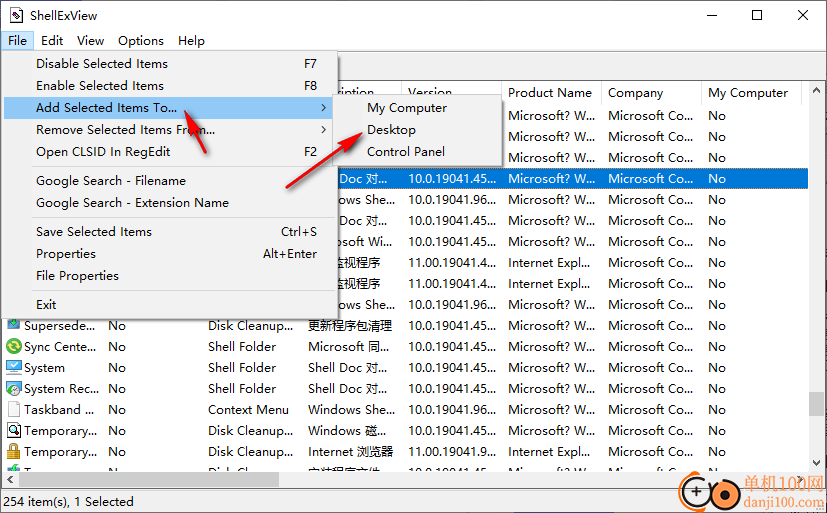Open the View menu
Screen dimensions: 827x513
point(90,41)
